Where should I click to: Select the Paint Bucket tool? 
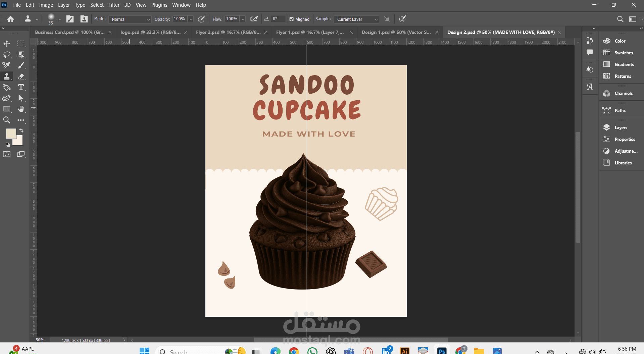coord(7,87)
